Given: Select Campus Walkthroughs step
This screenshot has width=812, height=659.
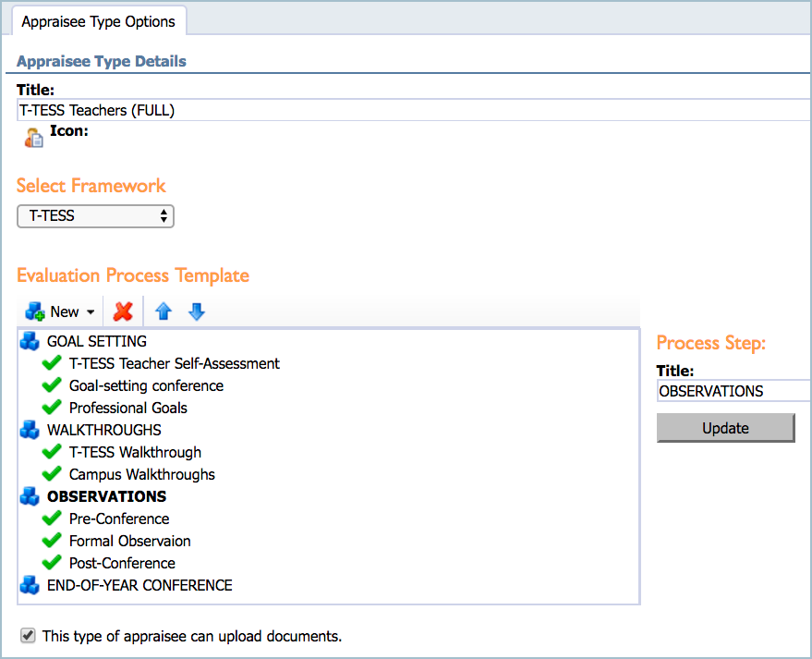Looking at the screenshot, I should (x=142, y=474).
